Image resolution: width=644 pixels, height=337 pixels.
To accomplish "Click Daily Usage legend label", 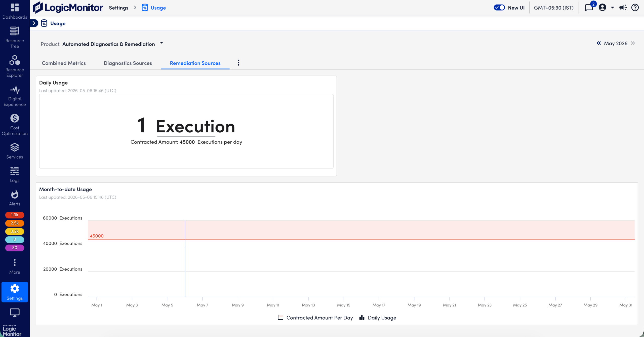I will (382, 318).
